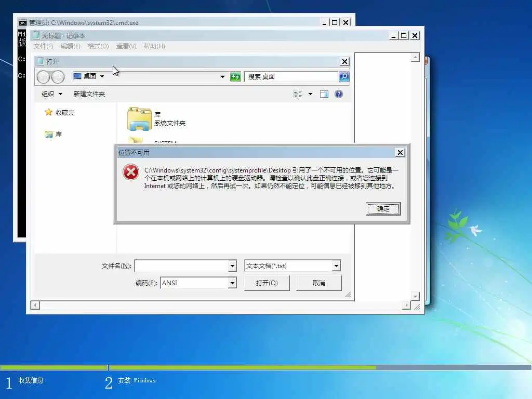Select 库 in navigation pane
The height and width of the screenshot is (399, 532).
pyautogui.click(x=54, y=135)
